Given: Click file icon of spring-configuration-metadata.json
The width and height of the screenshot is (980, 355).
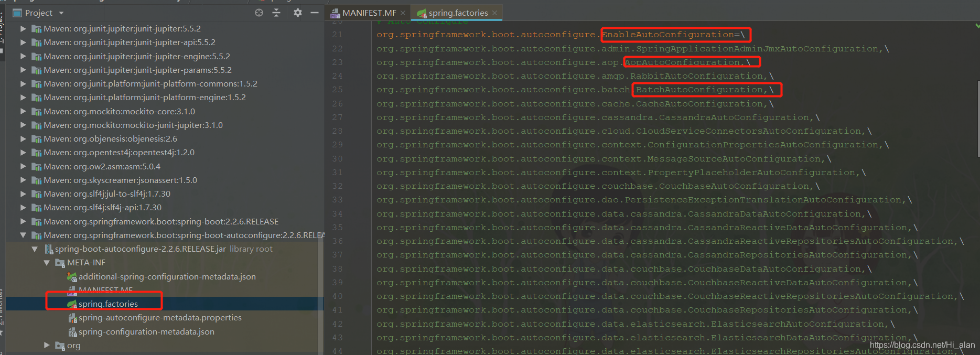Looking at the screenshot, I should pos(72,331).
